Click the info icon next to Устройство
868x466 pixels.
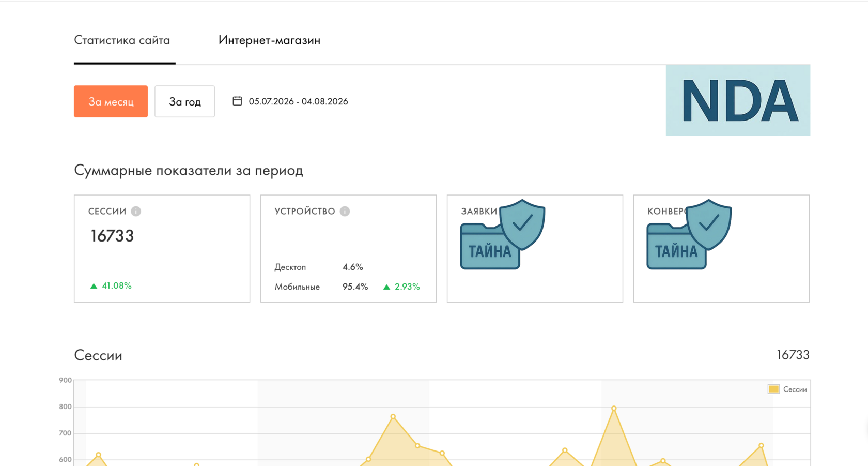click(345, 211)
